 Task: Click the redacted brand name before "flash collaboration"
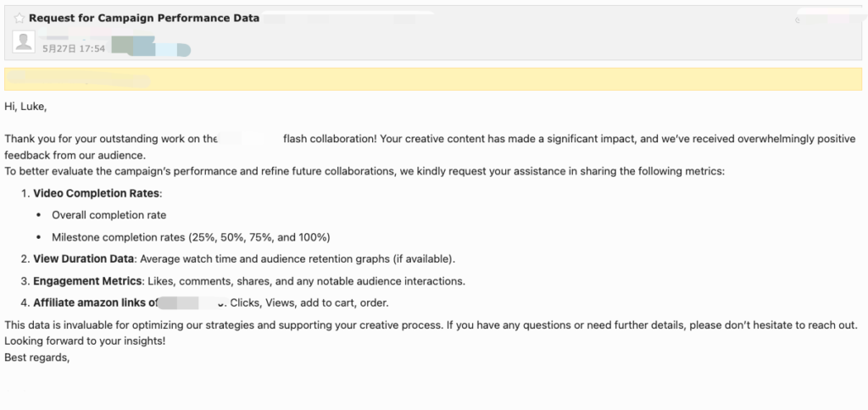[x=250, y=139]
